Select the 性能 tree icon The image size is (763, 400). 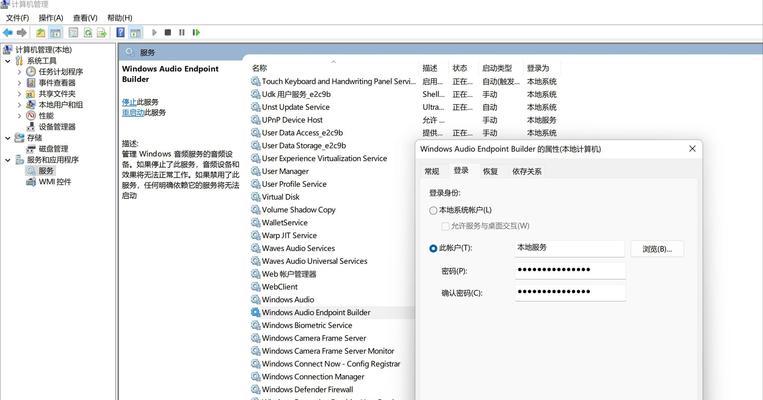click(x=31, y=116)
